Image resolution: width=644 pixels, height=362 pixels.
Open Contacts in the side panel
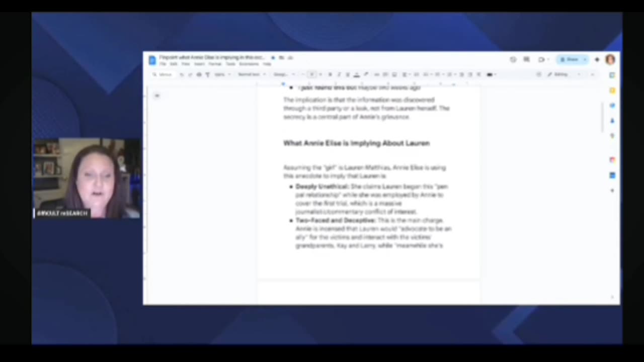pos(612,121)
